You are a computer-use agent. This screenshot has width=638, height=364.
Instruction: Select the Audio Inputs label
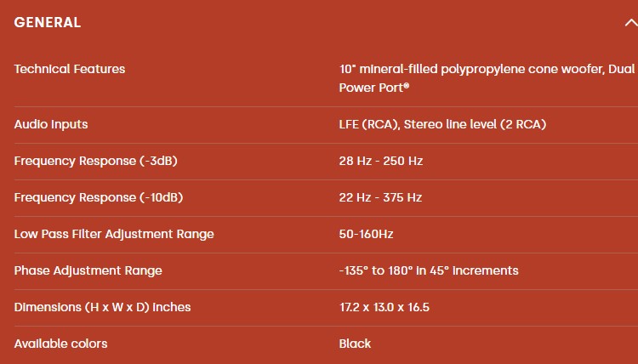[x=51, y=124]
